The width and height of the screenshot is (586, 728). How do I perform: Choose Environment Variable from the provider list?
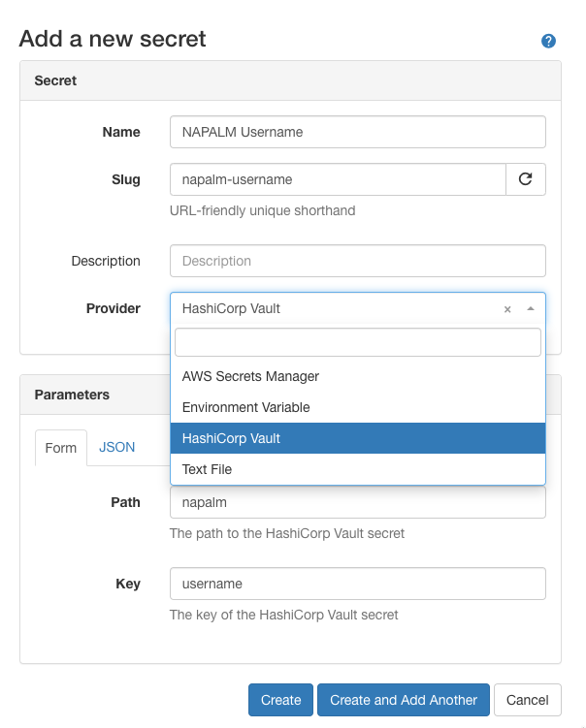coord(358,407)
